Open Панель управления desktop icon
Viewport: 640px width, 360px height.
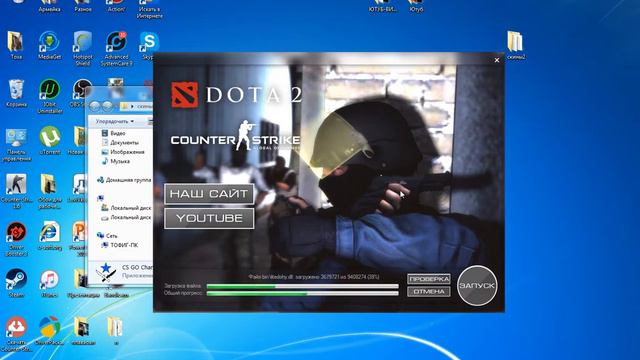pos(16,144)
